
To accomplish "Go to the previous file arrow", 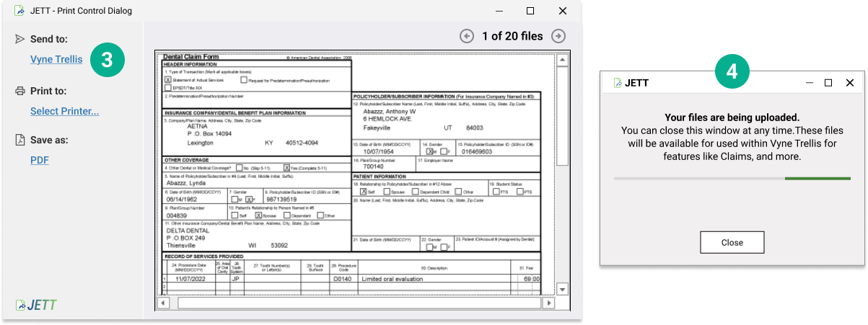I will (x=467, y=36).
